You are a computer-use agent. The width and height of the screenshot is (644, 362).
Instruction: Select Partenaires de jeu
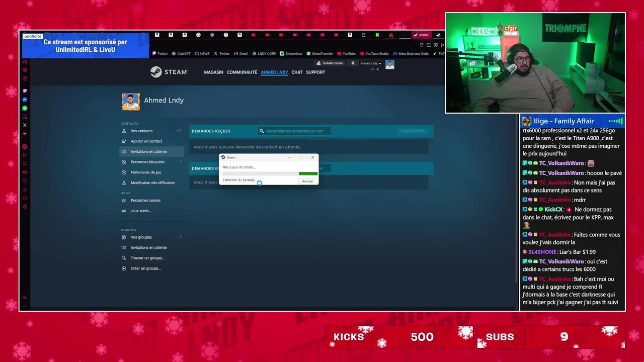[151, 172]
